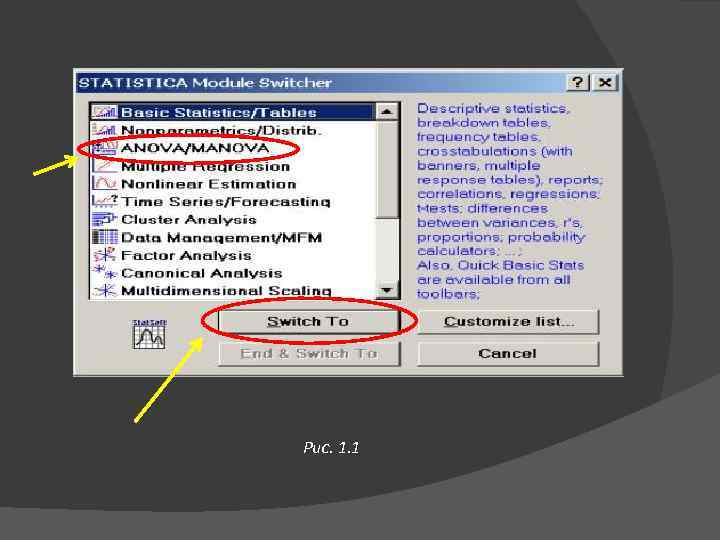Click the Canonical Analysis module icon

click(x=105, y=273)
